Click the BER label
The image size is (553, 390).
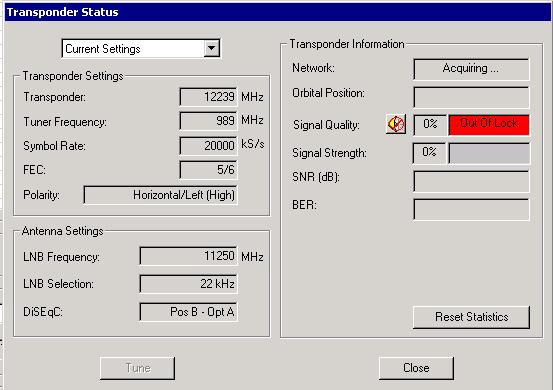(x=304, y=205)
